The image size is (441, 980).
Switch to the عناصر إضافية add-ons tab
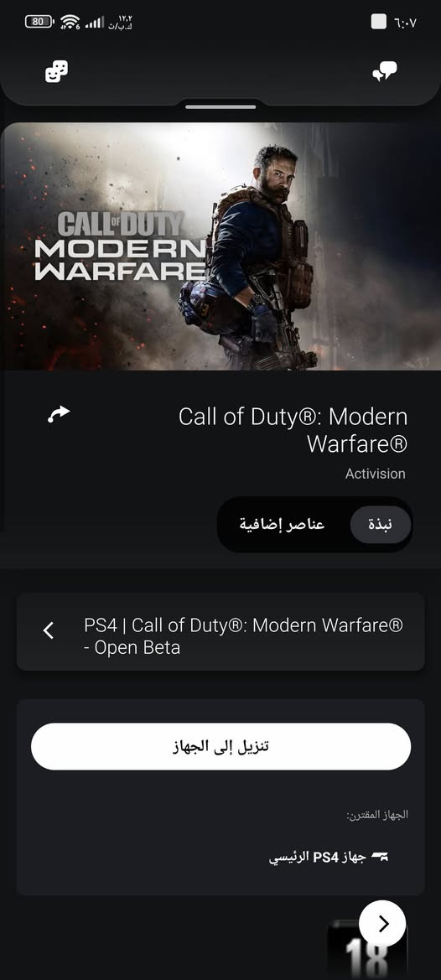point(283,525)
